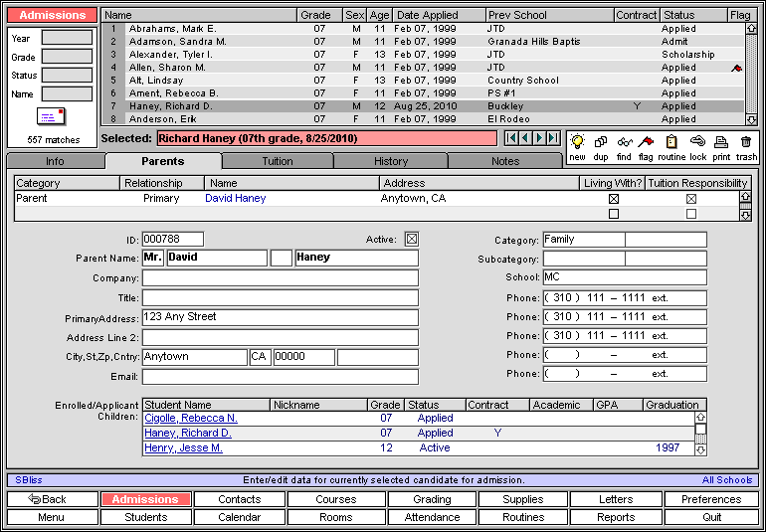The width and height of the screenshot is (766, 532).
Task: Open the Calendar module
Action: point(240,517)
